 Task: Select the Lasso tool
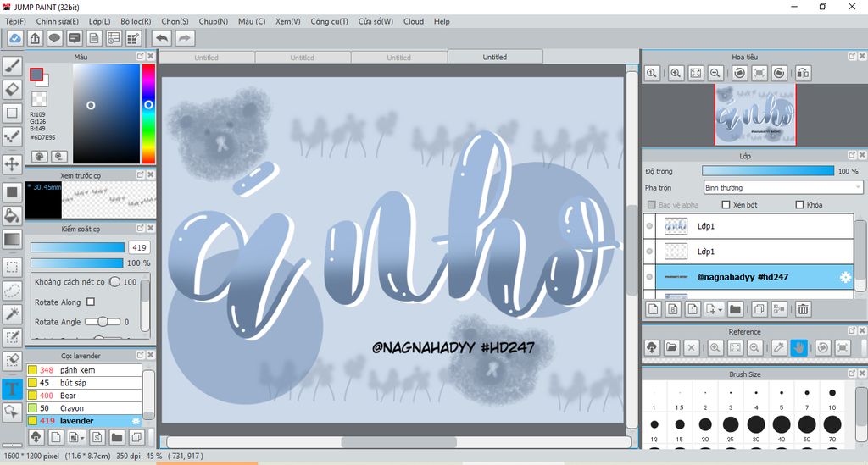(x=12, y=291)
